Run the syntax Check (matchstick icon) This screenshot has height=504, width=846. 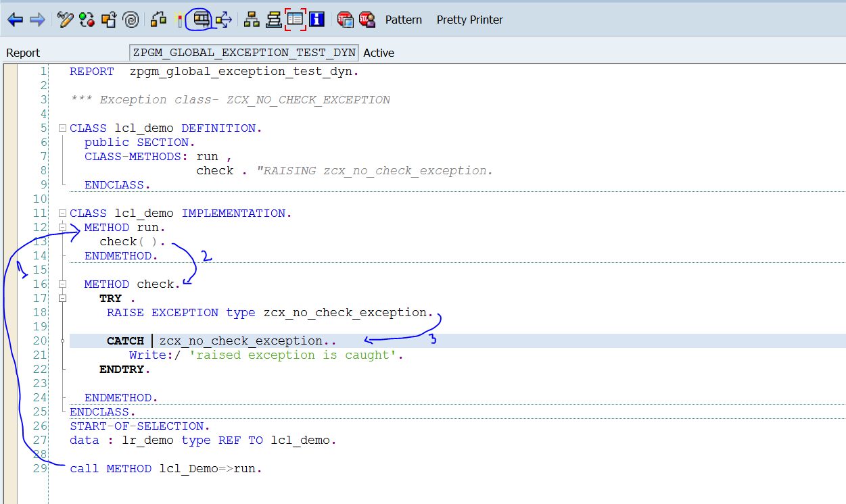pyautogui.click(x=179, y=19)
